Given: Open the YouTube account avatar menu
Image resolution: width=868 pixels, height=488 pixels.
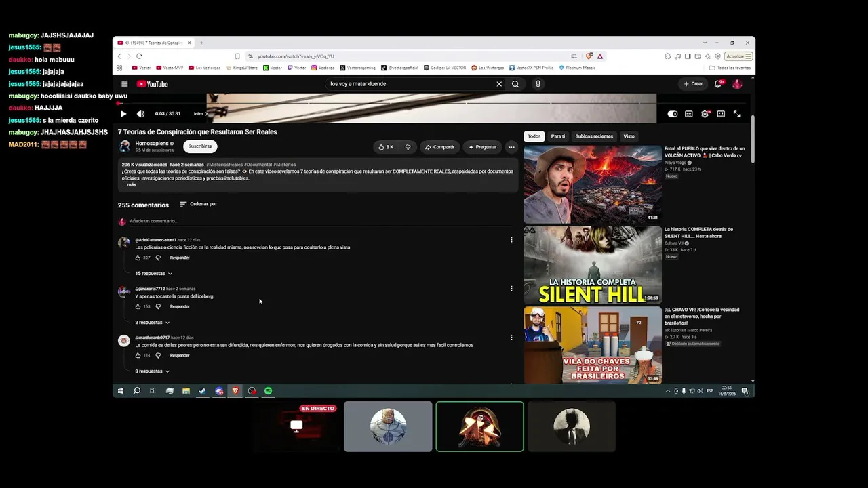Looking at the screenshot, I should pyautogui.click(x=737, y=84).
